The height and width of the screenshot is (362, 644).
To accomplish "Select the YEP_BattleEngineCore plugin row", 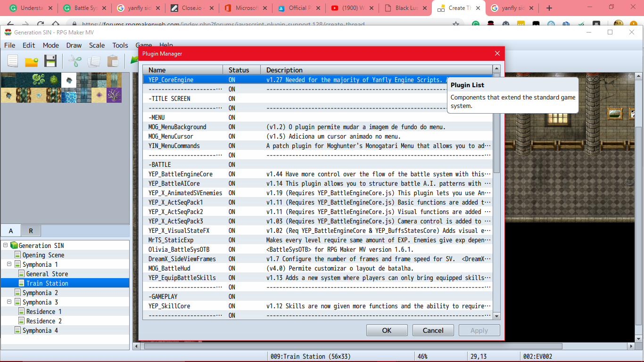I will [318, 174].
